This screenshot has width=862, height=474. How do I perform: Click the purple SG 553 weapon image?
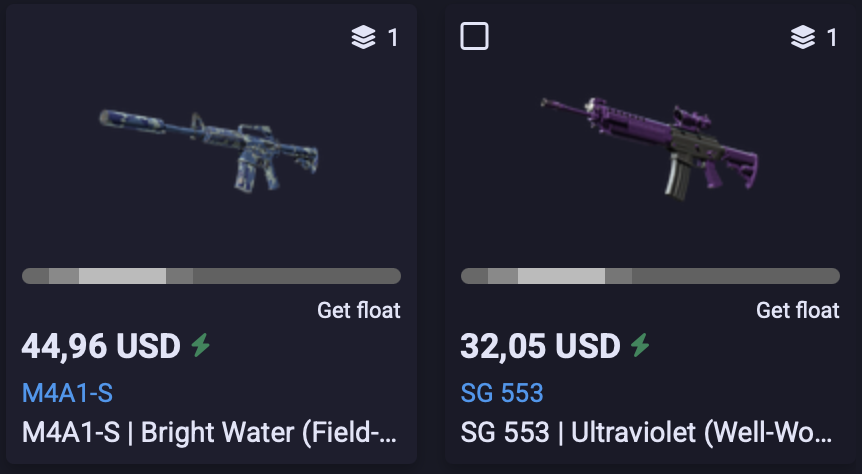pos(649,147)
